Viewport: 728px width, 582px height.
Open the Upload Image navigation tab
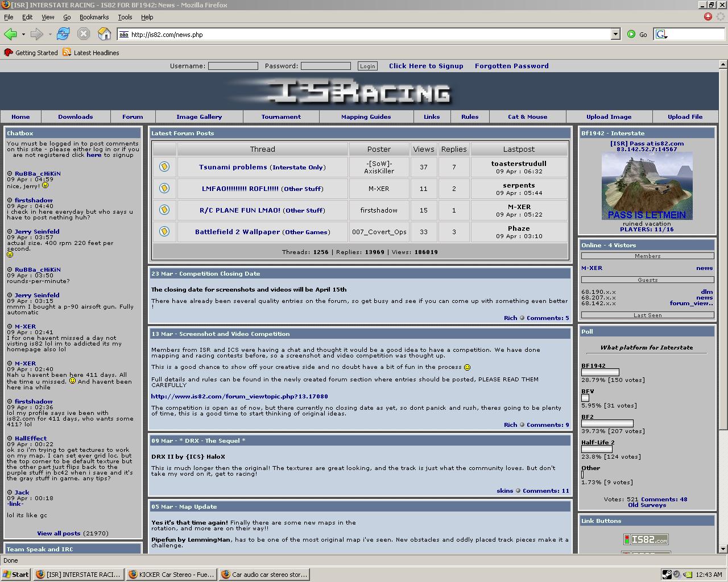click(x=609, y=117)
